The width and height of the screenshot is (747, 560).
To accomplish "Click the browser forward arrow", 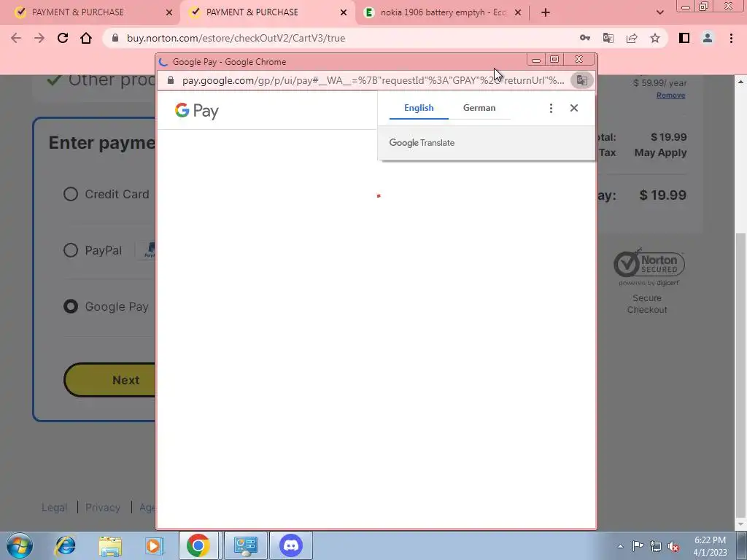I will (x=39, y=38).
